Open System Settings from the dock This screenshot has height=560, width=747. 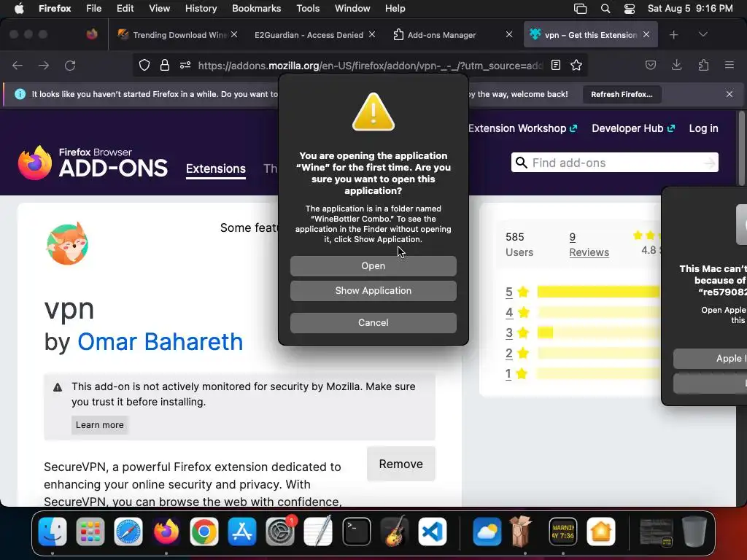click(x=279, y=532)
